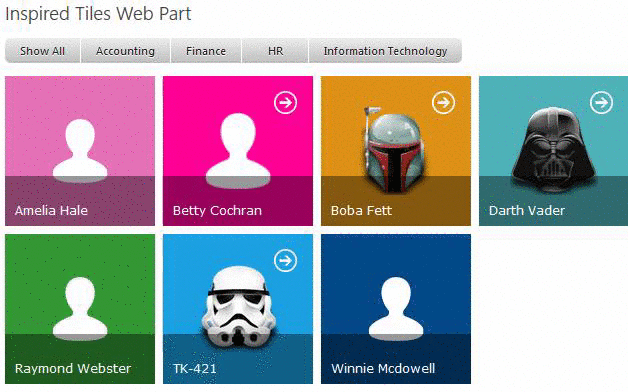Filter by Information Technology
Viewport: 628px width, 392px height.
pos(385,51)
